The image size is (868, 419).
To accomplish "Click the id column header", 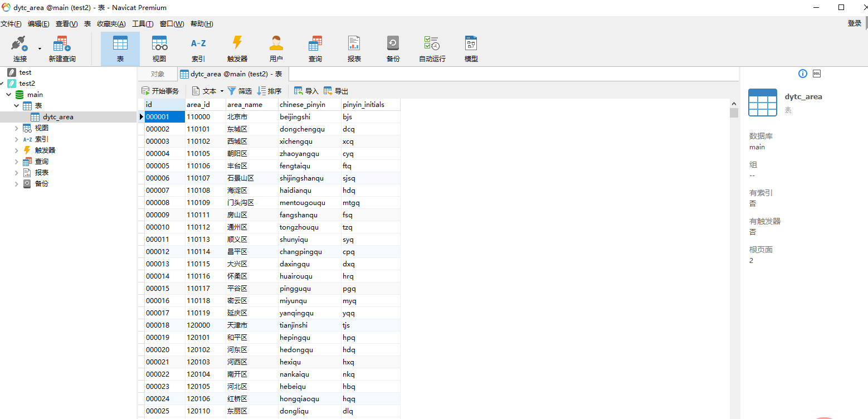I will click(x=164, y=105).
